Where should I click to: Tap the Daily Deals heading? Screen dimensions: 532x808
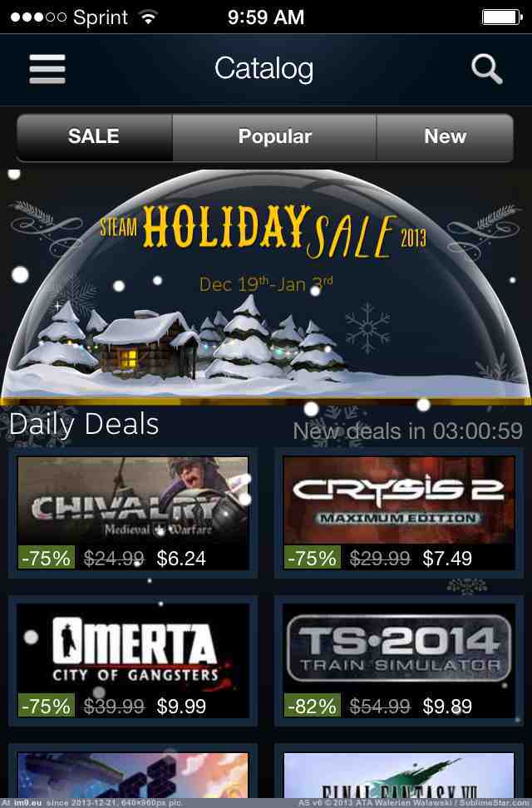84,425
